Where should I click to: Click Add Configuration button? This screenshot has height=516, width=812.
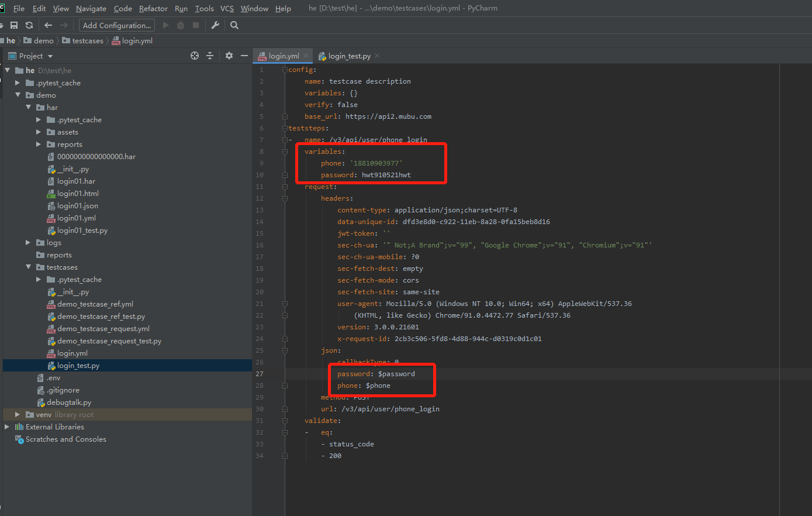click(117, 25)
